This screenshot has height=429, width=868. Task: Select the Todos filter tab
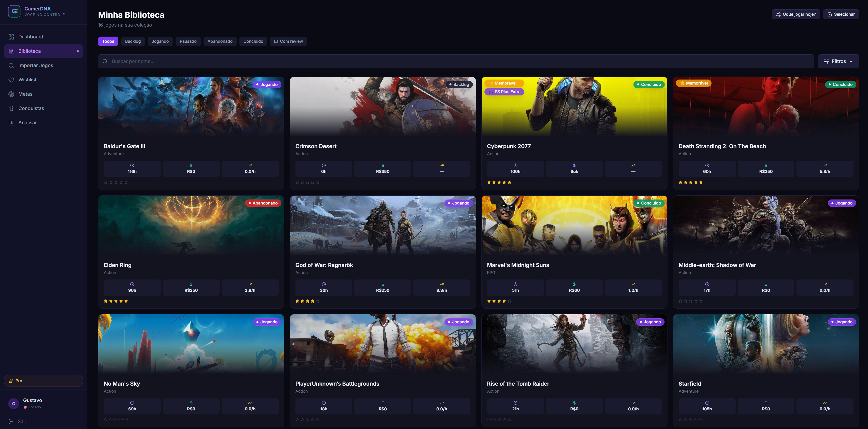pos(108,41)
